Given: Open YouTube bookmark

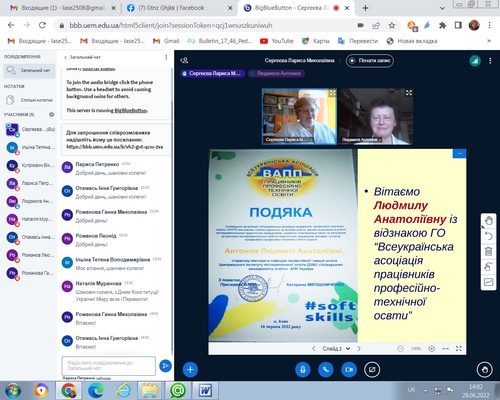Looking at the screenshot, I should [277, 41].
